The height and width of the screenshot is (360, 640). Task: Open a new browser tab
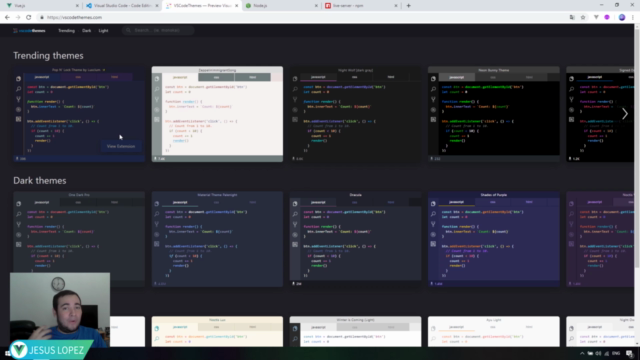click(x=409, y=6)
